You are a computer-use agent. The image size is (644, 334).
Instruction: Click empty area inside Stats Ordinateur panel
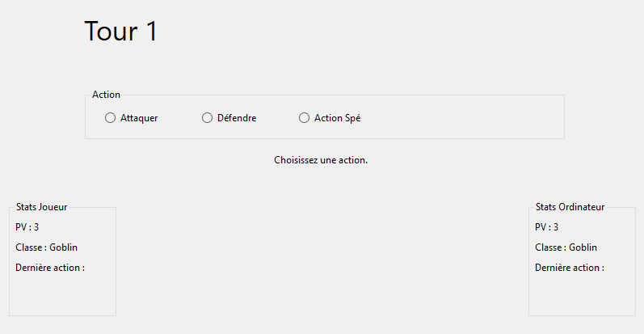pyautogui.click(x=582, y=295)
